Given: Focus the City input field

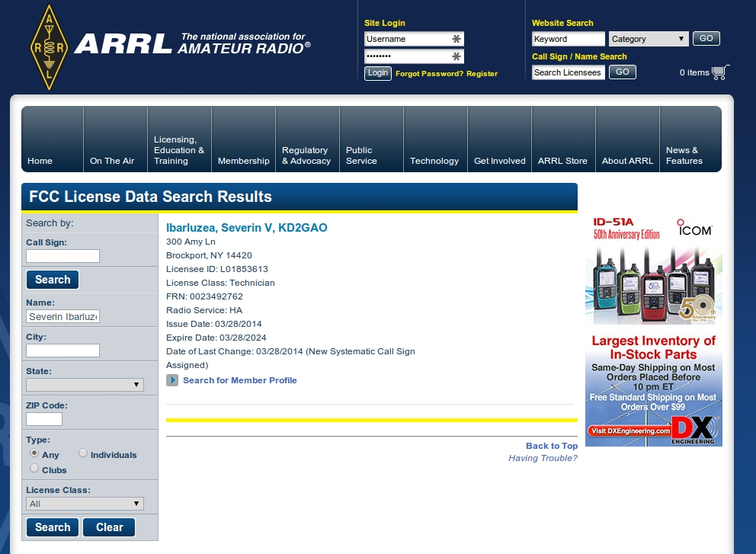Looking at the screenshot, I should click(62, 351).
